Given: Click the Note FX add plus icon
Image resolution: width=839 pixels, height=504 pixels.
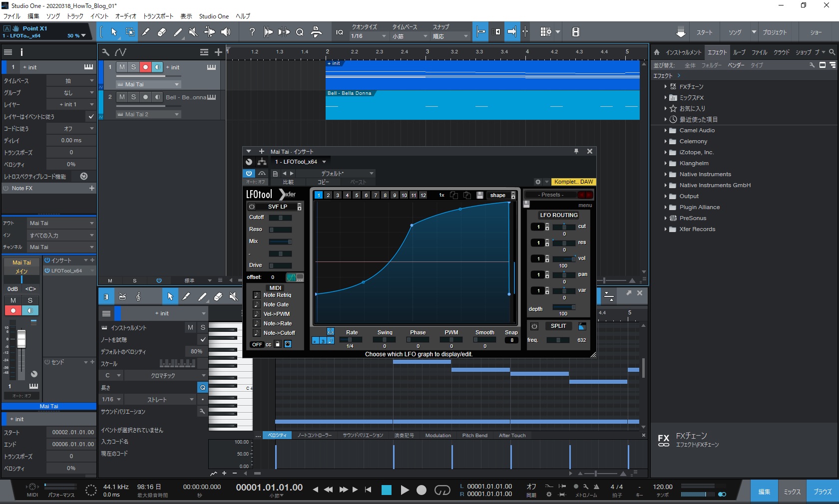Looking at the screenshot, I should [91, 188].
